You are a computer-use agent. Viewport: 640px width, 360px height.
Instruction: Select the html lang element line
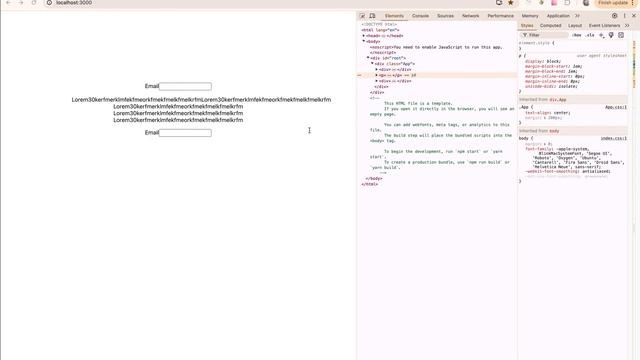click(380, 30)
